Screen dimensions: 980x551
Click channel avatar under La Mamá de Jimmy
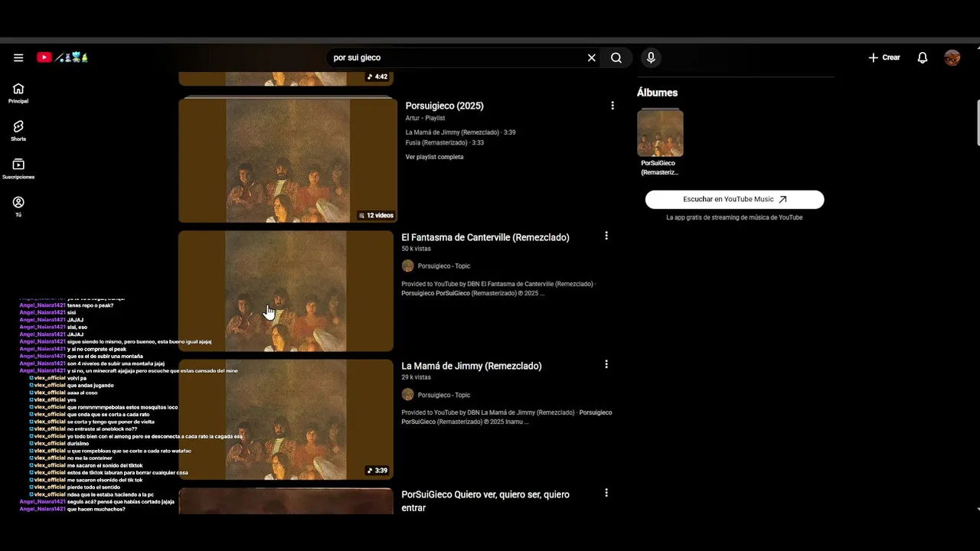(407, 394)
